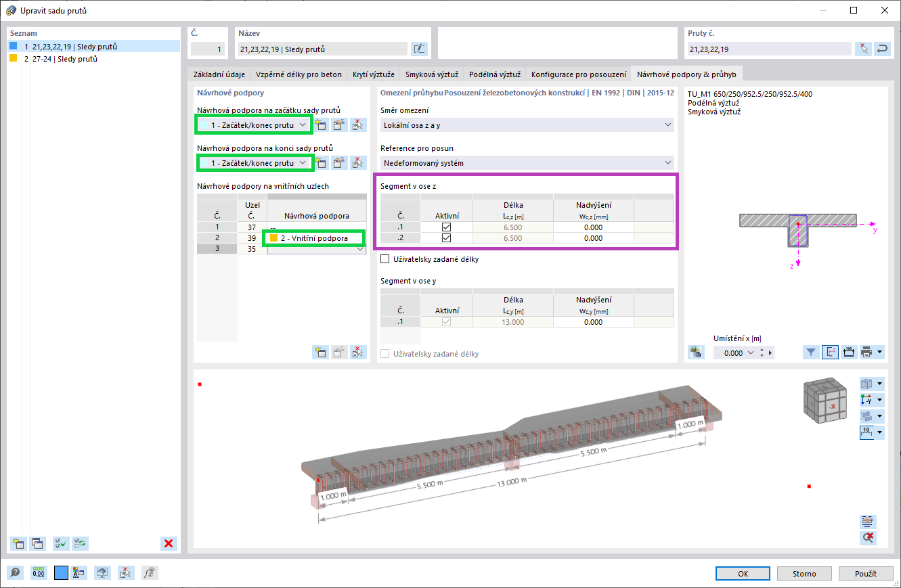Click the Název text field
Viewport: 901px width, 588px height.
[322, 49]
